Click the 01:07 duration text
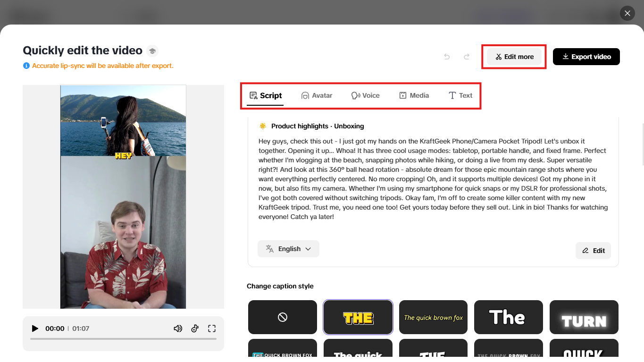This screenshot has width=644, height=362. pyautogui.click(x=81, y=328)
